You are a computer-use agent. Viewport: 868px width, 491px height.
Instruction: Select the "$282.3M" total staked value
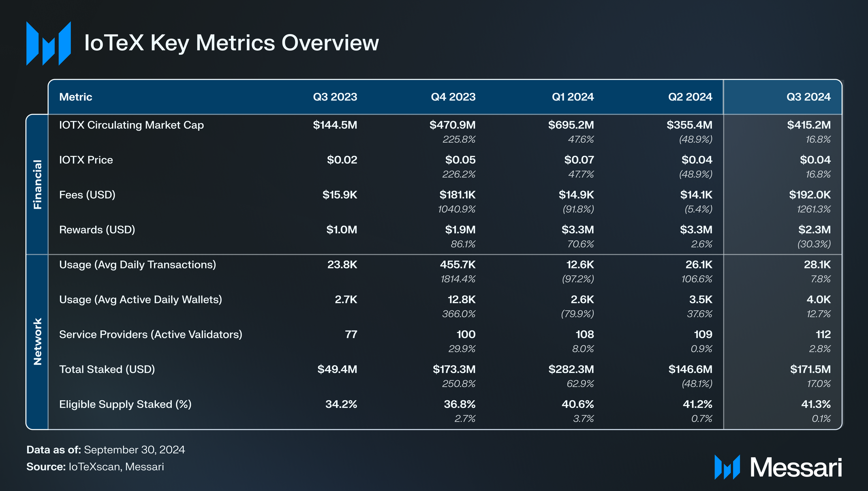pos(571,369)
